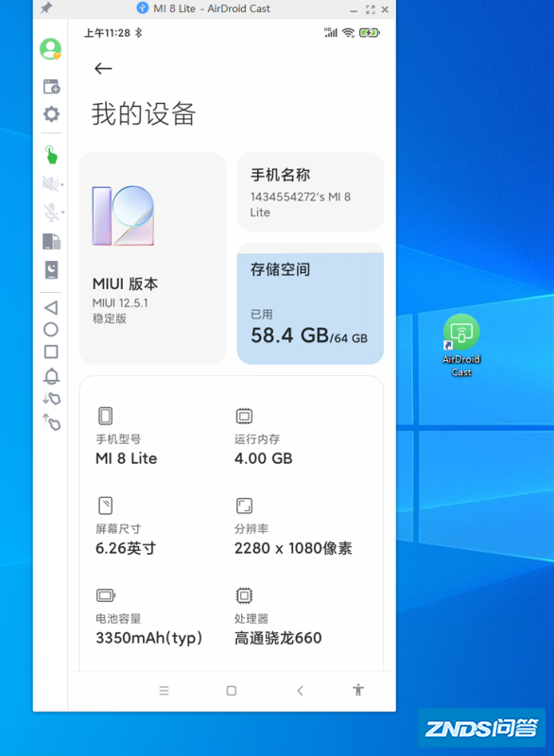
Task: Open the notification bell icon in sidebar
Action: click(52, 376)
